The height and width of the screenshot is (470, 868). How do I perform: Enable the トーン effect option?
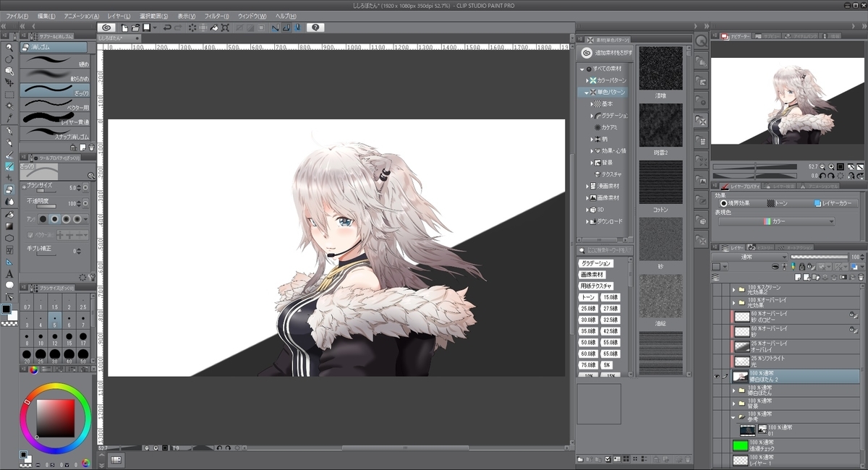click(778, 204)
